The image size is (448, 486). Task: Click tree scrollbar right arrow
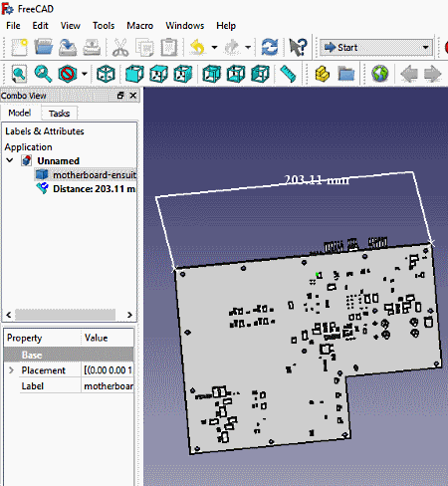129,315
